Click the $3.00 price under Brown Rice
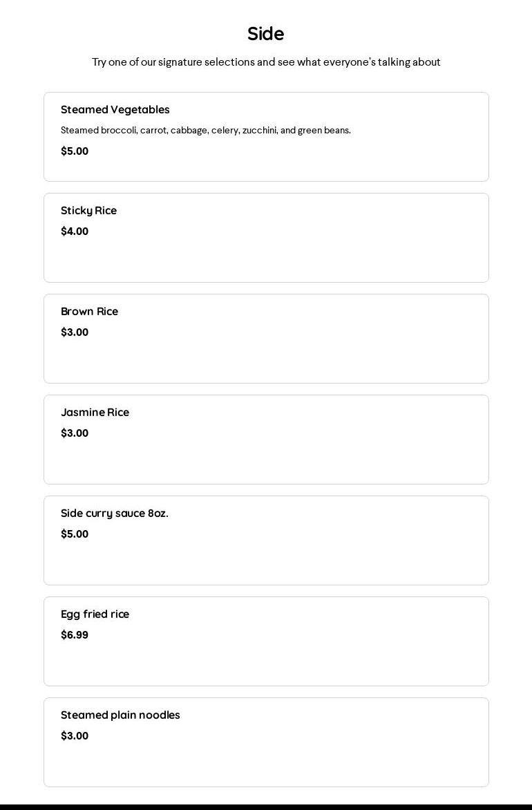532x810 pixels. click(x=75, y=332)
